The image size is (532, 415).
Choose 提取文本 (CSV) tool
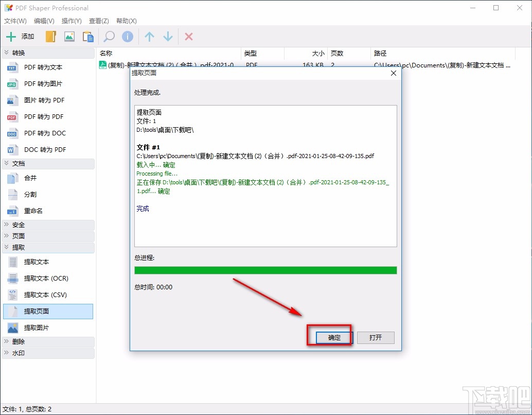[48, 295]
